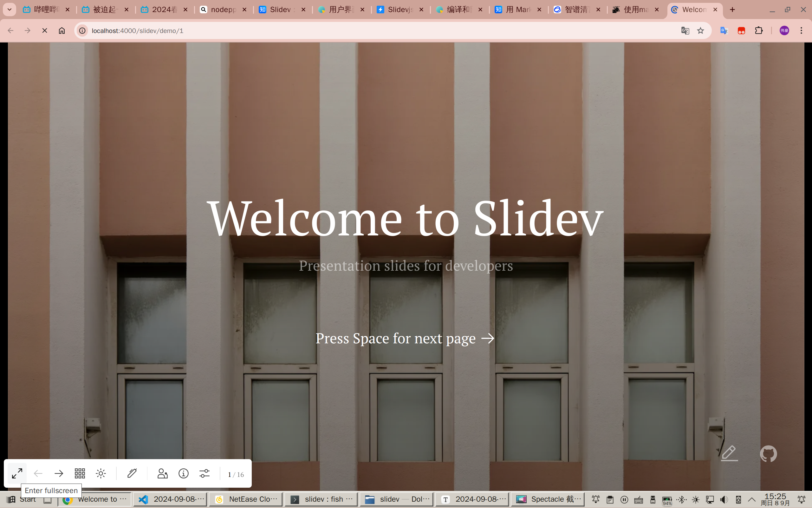
Task: Open presenter mode icon
Action: (162, 473)
